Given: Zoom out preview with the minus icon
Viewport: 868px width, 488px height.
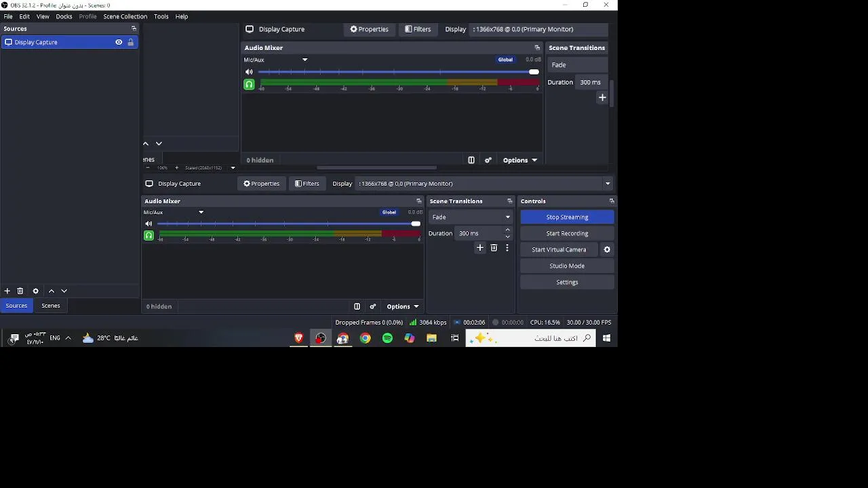Looking at the screenshot, I should click(148, 167).
